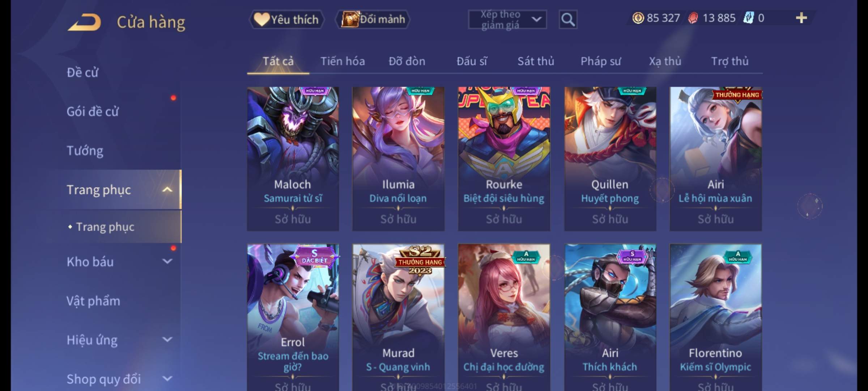Open the heart Yêu thích favorites

pos(286,19)
